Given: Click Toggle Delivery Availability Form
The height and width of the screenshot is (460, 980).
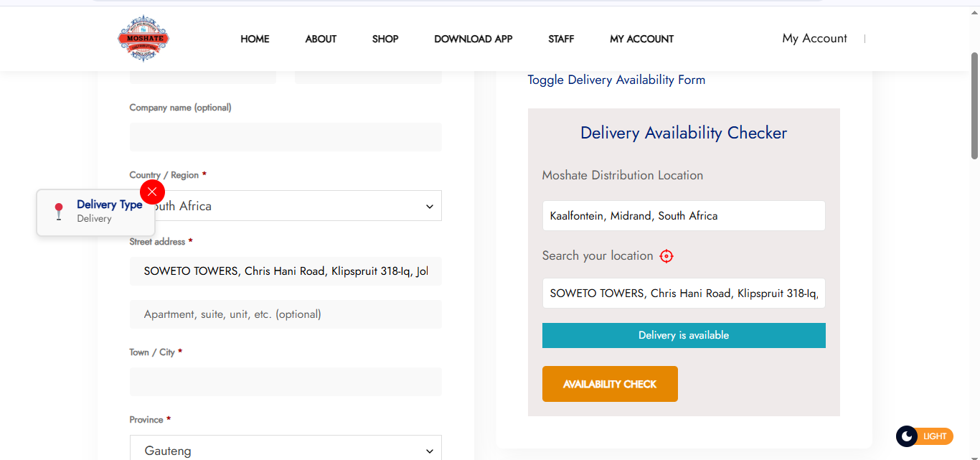Looking at the screenshot, I should click(x=616, y=80).
